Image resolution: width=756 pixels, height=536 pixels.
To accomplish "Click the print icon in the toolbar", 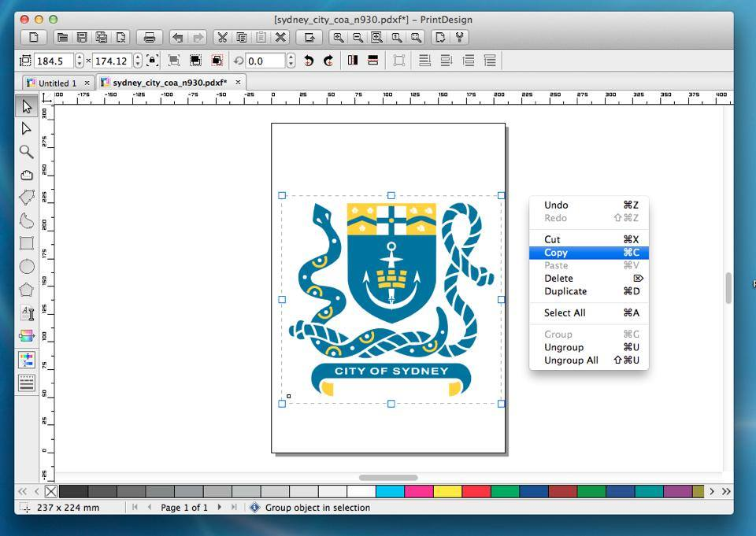I will tap(150, 37).
